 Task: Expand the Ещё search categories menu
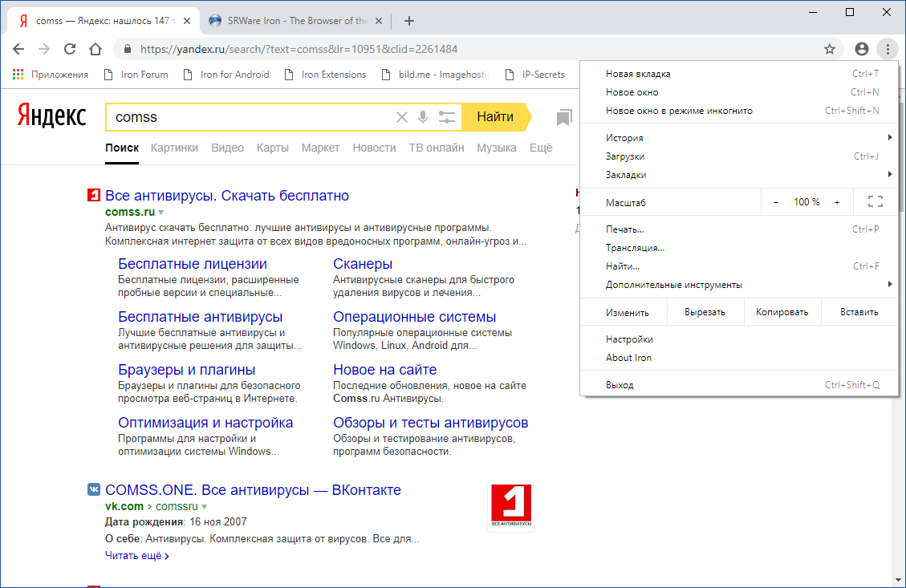pyautogui.click(x=541, y=148)
